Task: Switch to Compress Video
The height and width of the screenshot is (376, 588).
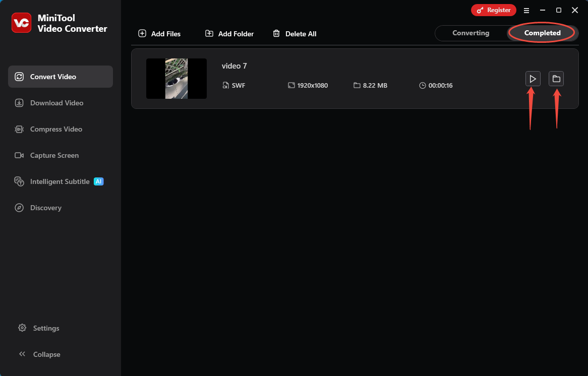Action: 55,129
